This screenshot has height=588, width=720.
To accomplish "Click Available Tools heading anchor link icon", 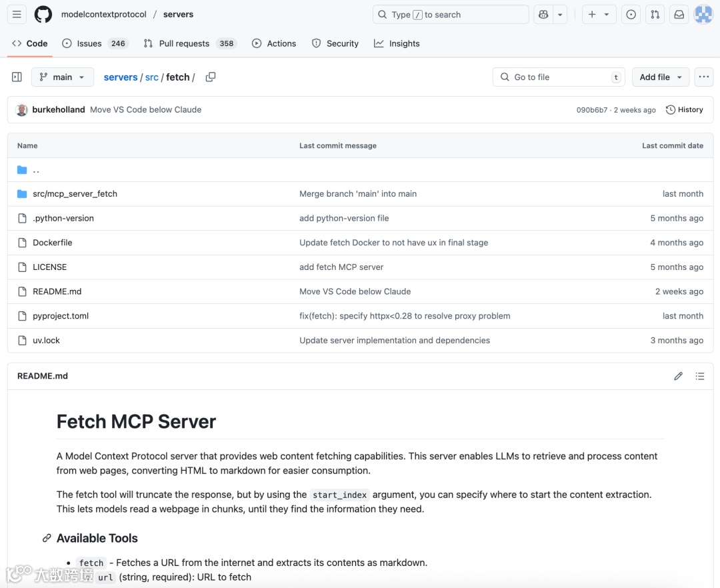I will (x=47, y=538).
